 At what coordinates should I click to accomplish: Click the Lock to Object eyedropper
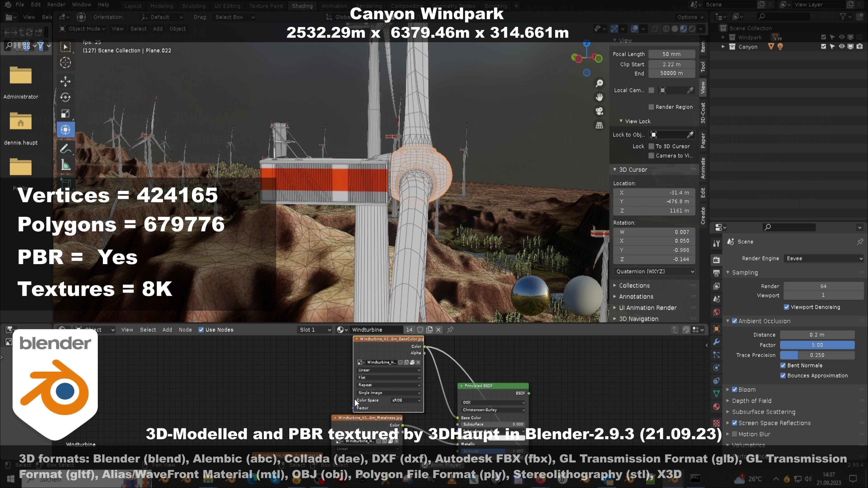click(690, 135)
